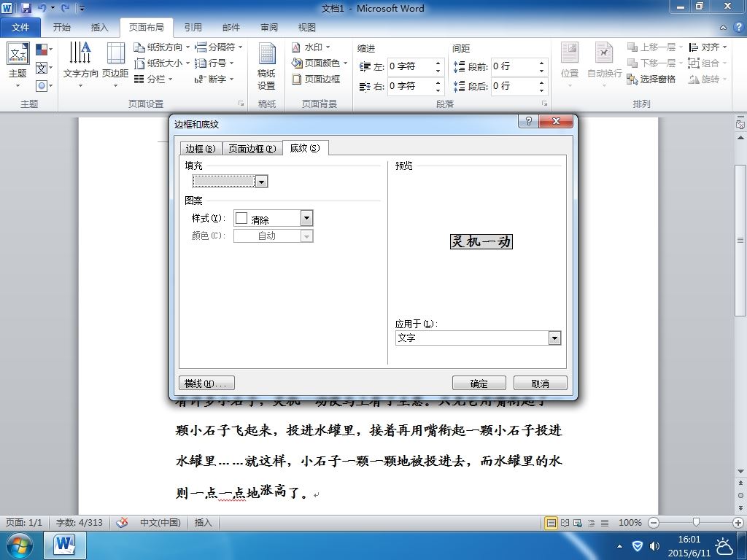
Task: Click 页面边框 page borders button
Action: coord(316,79)
